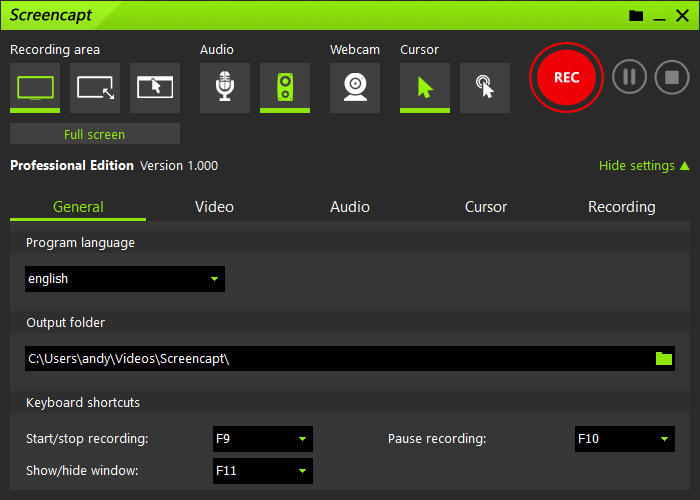Open the program language dropdown
The height and width of the screenshot is (500, 700).
[x=125, y=279]
